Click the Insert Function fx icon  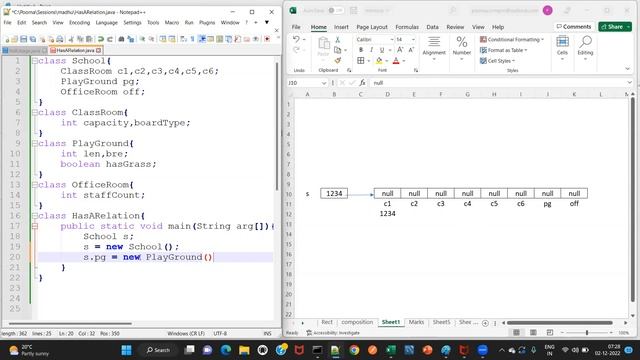362,83
